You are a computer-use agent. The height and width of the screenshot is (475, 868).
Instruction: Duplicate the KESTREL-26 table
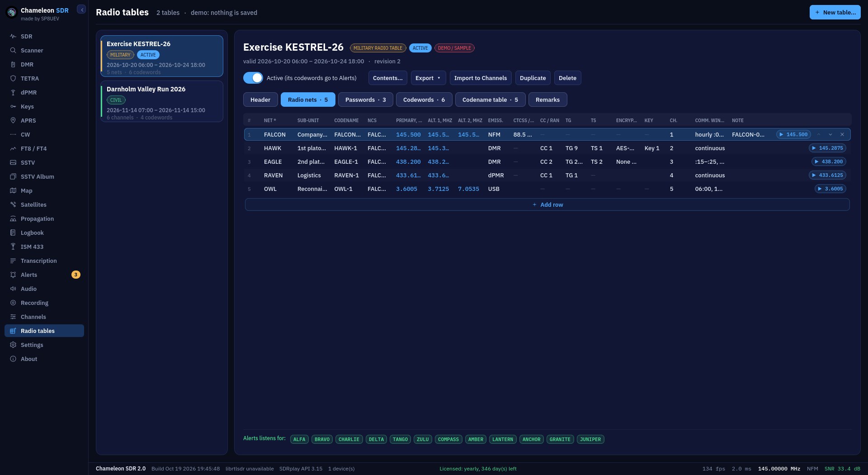[533, 78]
